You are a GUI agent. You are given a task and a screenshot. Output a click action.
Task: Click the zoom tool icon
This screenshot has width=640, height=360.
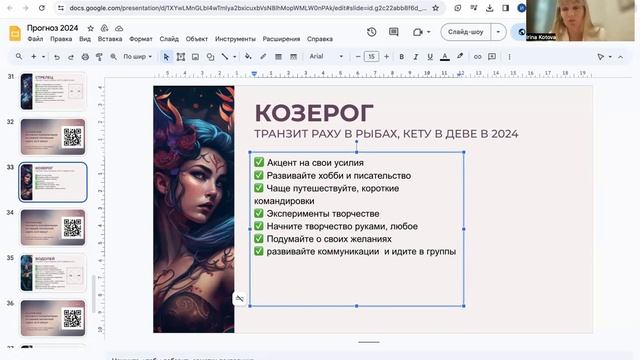(x=113, y=57)
